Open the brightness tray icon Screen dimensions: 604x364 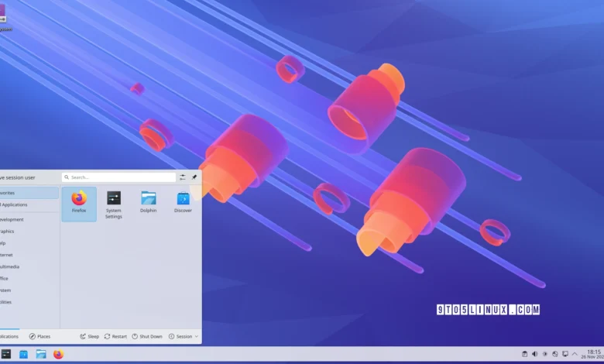pyautogui.click(x=544, y=354)
